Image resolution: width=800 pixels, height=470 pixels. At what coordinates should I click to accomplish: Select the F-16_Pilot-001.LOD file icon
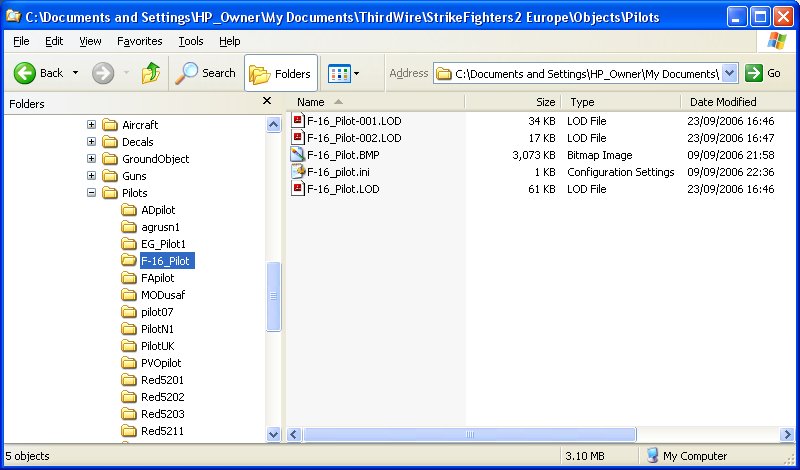tap(297, 120)
